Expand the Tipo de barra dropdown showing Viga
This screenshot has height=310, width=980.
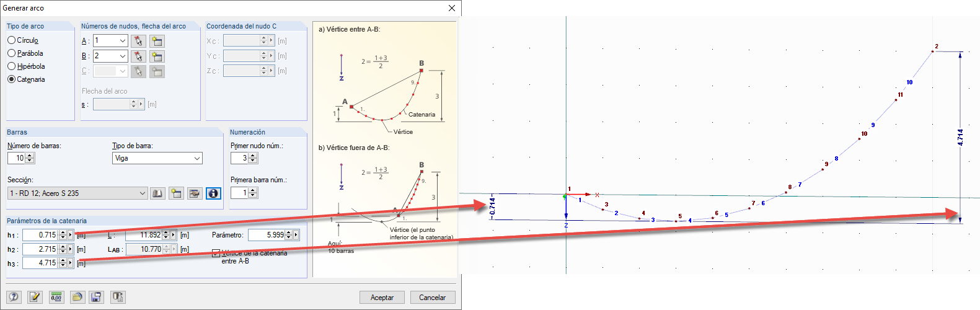[197, 158]
